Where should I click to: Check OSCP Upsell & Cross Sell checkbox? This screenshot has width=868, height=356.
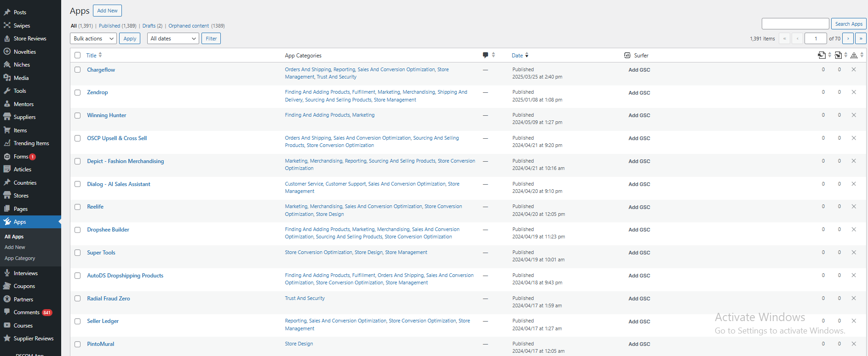tap(77, 138)
